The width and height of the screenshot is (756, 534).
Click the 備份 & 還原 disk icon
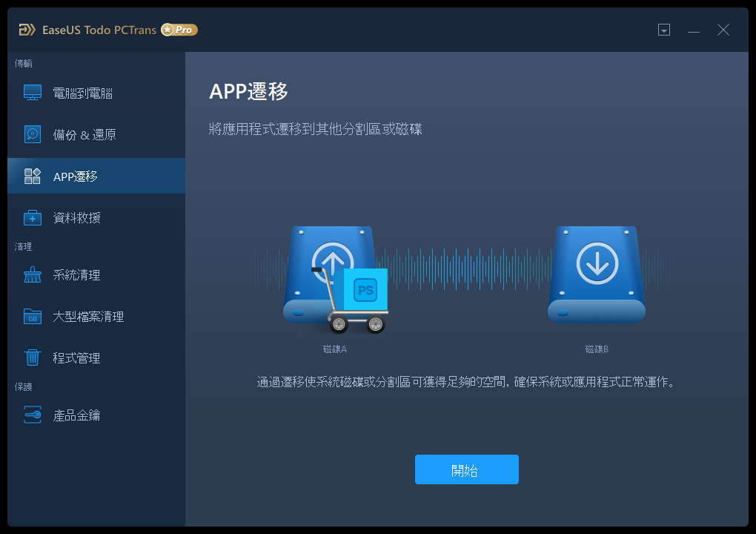coord(33,134)
